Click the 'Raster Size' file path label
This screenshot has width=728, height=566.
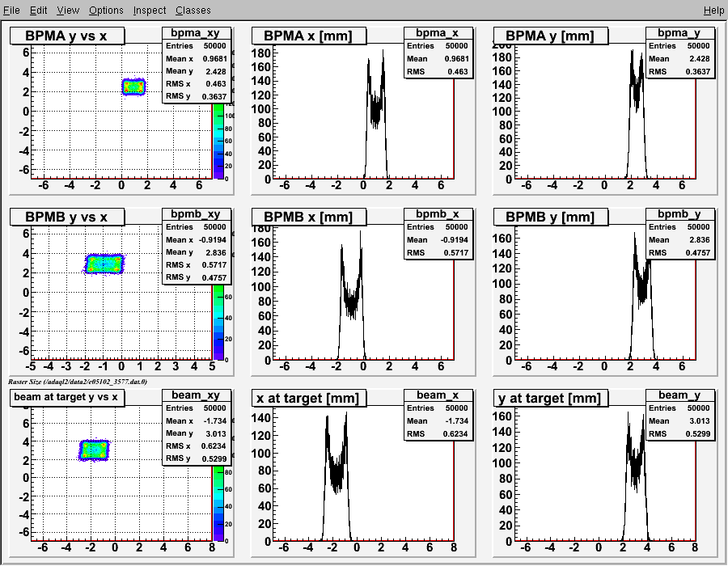tap(78, 382)
